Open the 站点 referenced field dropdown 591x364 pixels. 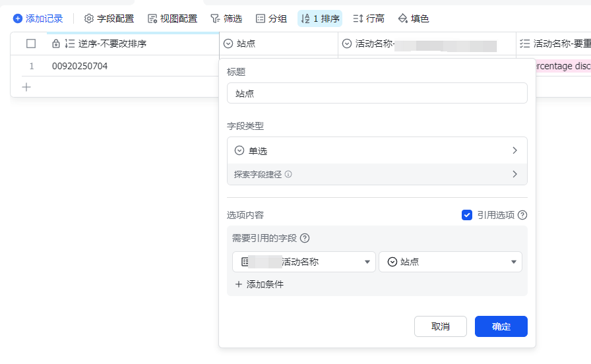click(x=450, y=262)
